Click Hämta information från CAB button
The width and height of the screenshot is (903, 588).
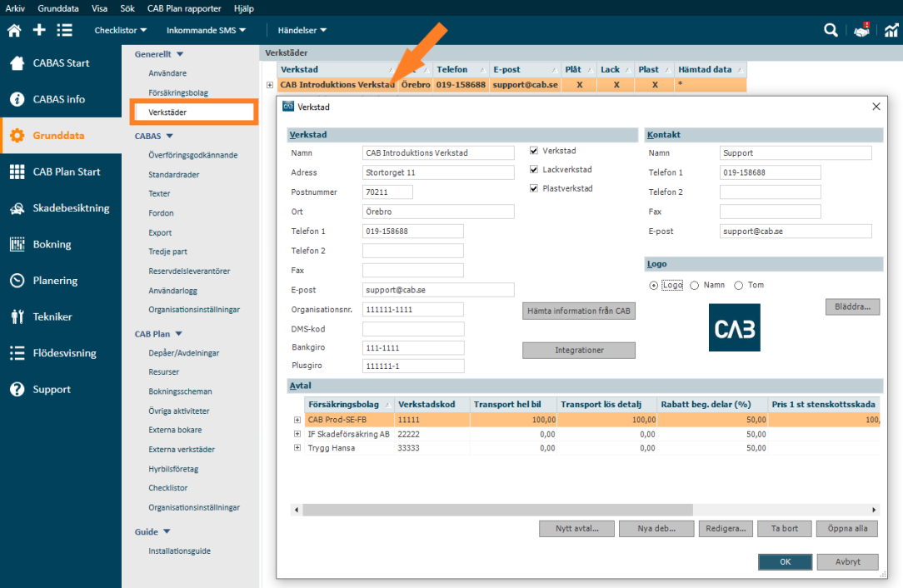coord(579,311)
